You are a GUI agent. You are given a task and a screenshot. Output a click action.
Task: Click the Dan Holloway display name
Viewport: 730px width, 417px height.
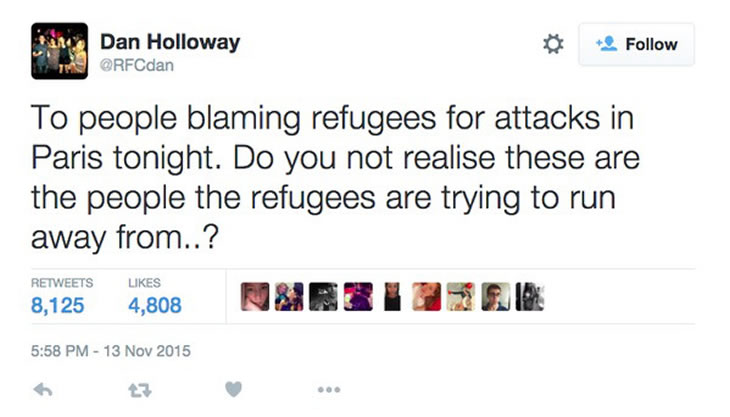170,43
